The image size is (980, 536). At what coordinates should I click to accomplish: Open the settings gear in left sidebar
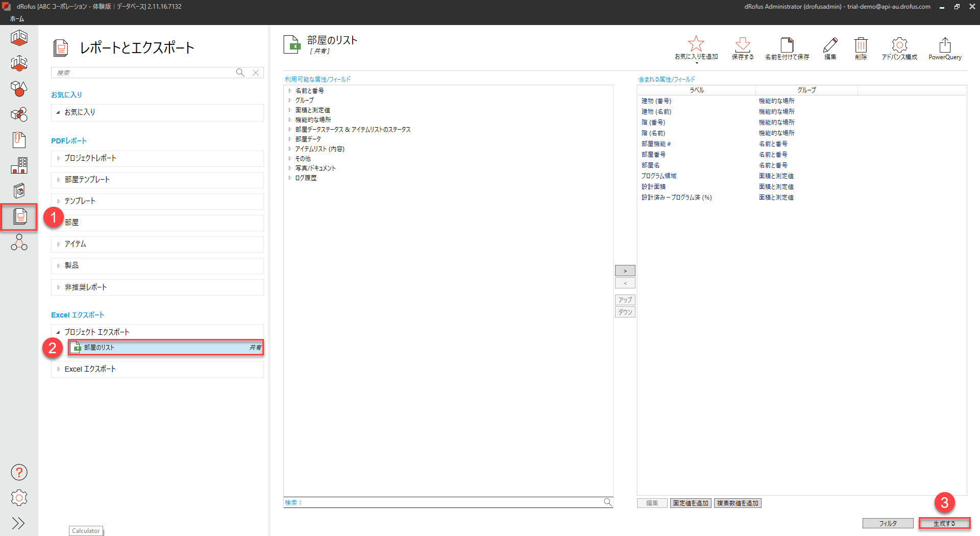point(19,498)
